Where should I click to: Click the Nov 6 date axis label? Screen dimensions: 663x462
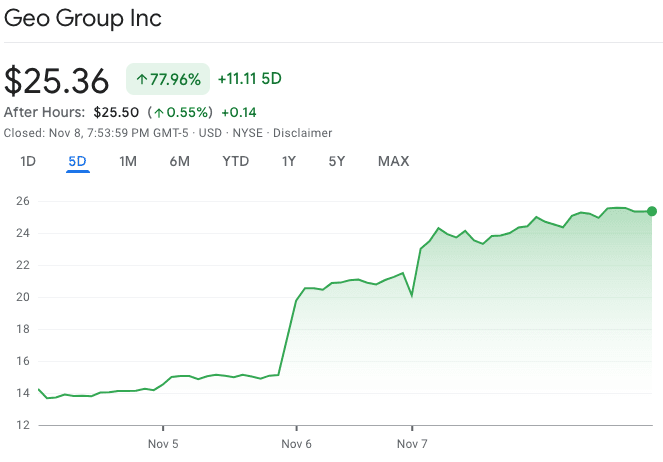296,443
